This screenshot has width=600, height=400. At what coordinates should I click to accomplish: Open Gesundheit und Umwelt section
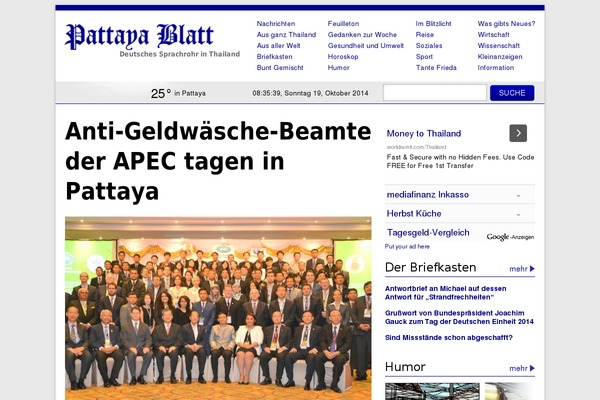pos(365,46)
